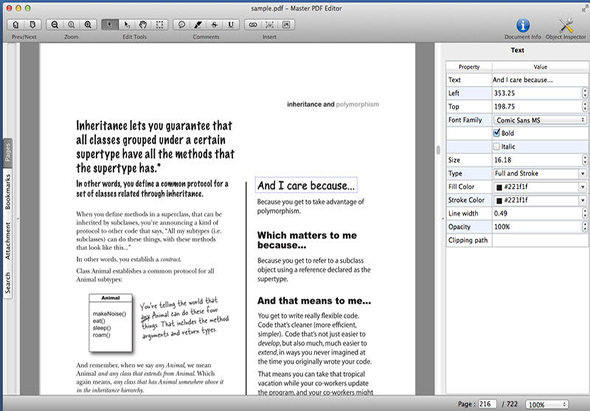Click the Left value 353.25 field
Screen dimensions: 590x411
click(537, 93)
